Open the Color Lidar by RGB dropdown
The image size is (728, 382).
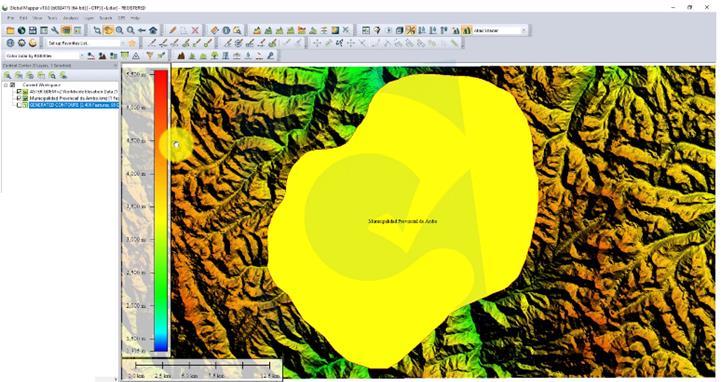pos(45,56)
